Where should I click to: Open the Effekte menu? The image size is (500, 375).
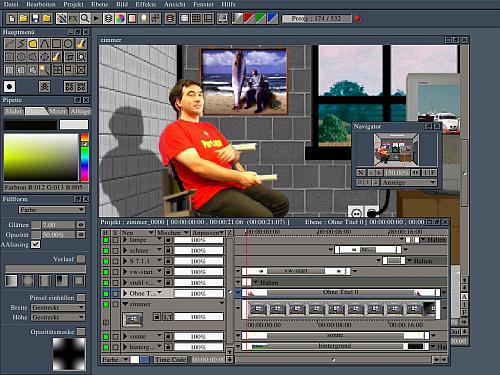point(146,4)
